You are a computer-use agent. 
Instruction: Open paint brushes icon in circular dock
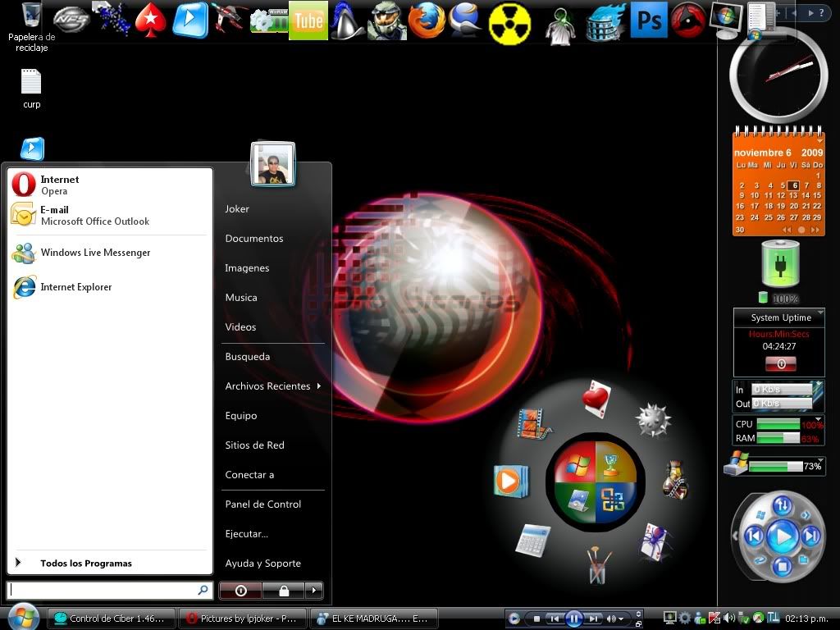[598, 564]
